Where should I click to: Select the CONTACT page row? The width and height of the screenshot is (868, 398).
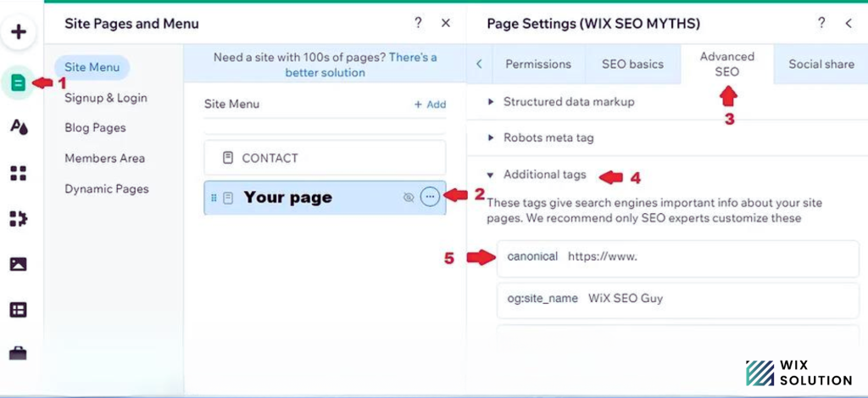[x=325, y=158]
